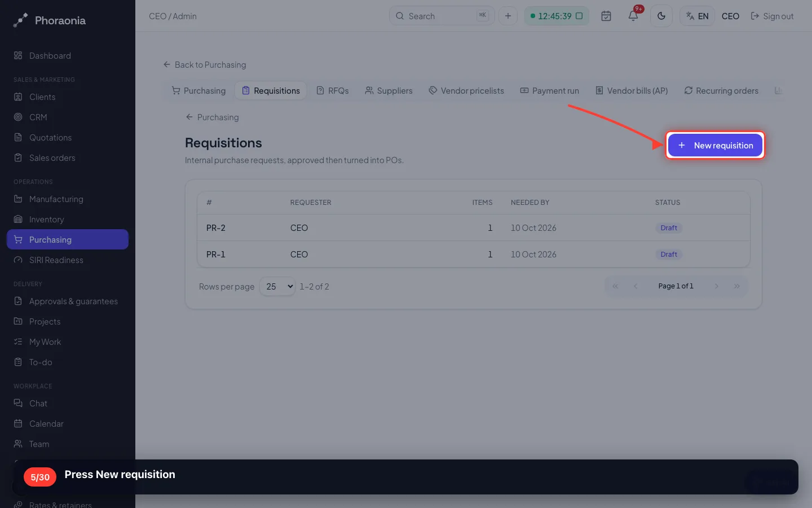This screenshot has width=812, height=508.
Task: Switch to the Purchasing tab
Action: (198, 90)
